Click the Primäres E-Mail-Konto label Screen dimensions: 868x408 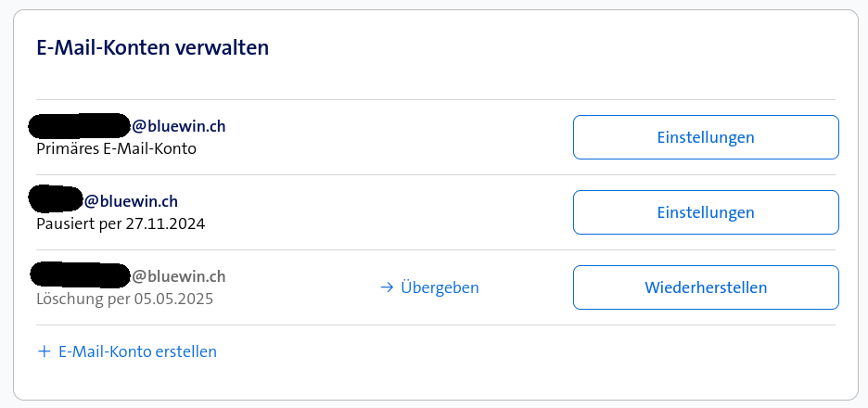[116, 147]
